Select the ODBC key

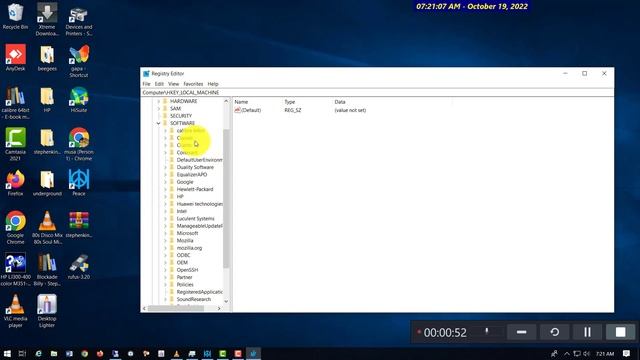click(183, 256)
